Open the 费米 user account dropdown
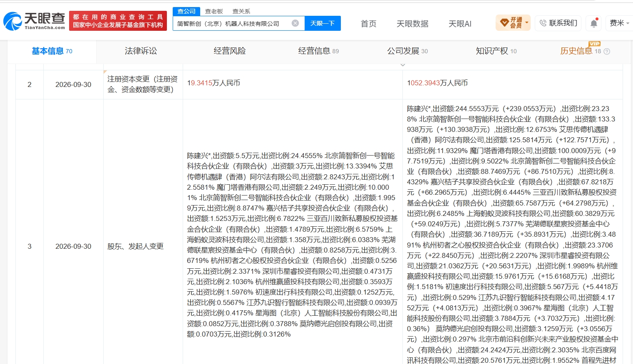The width and height of the screenshot is (633, 364). click(x=619, y=23)
